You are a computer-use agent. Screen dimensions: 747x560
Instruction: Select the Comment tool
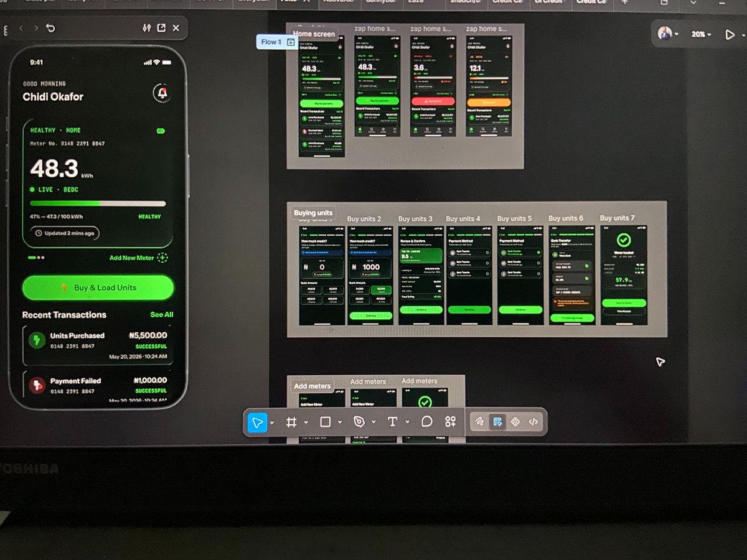pos(426,421)
